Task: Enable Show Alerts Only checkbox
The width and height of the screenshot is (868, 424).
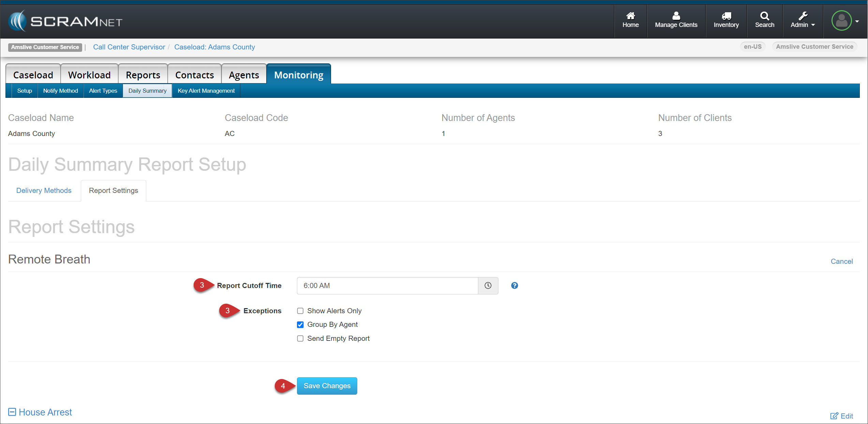Action: tap(300, 311)
